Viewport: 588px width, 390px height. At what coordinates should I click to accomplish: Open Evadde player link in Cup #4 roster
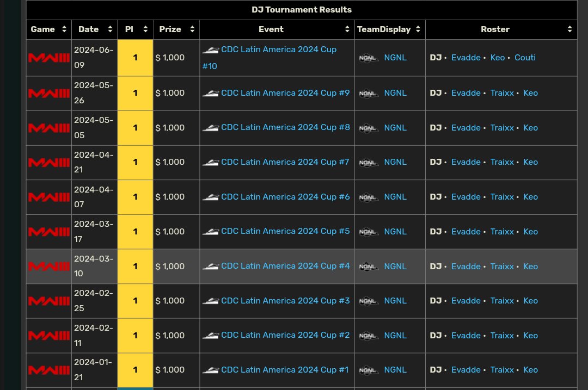pyautogui.click(x=465, y=267)
